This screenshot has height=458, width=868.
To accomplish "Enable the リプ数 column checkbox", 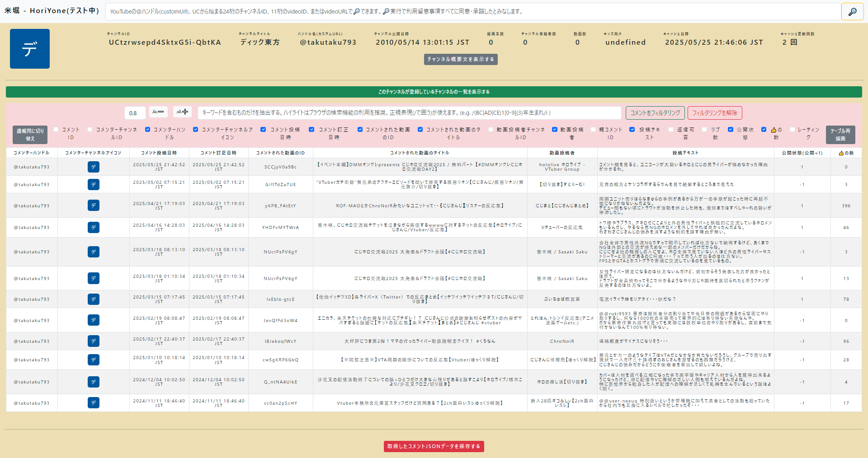I will click(704, 130).
